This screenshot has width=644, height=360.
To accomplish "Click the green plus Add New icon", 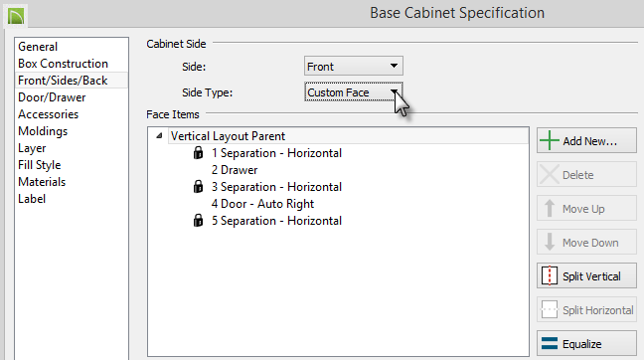I will [550, 140].
